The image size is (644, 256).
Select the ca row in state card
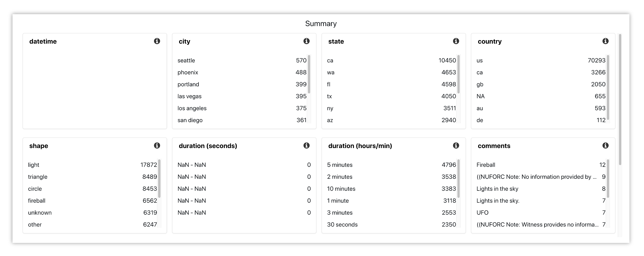pos(391,60)
